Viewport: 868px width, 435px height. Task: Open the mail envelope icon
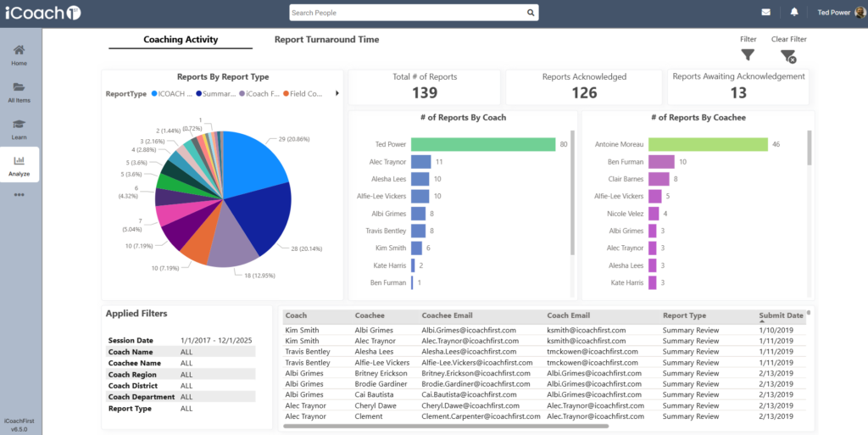pyautogui.click(x=766, y=13)
